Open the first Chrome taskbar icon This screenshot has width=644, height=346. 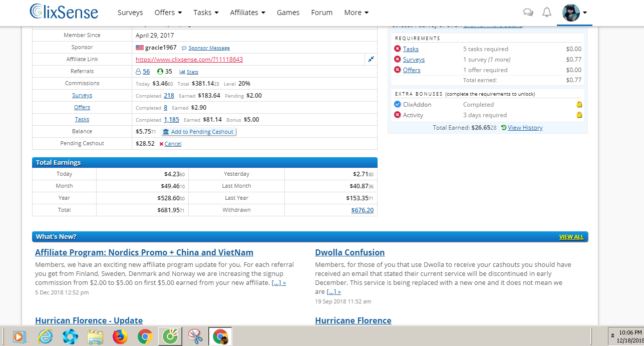pos(145,336)
